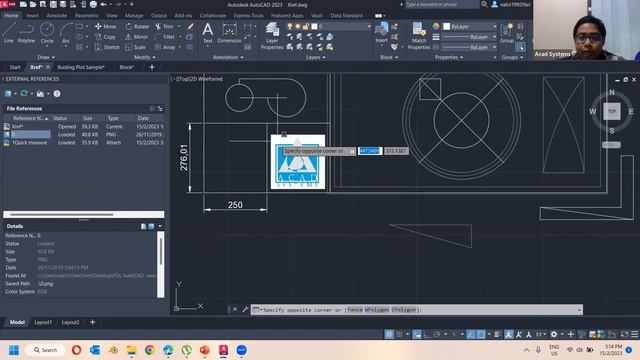This screenshot has height=360, width=640.
Task: Activate the Rotate command
Action: pyautogui.click(x=137, y=27)
